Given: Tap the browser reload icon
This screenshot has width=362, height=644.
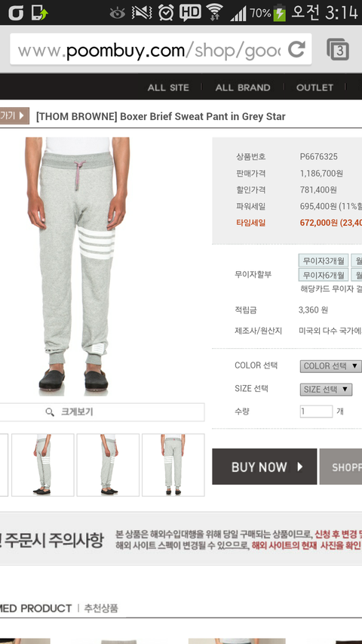Looking at the screenshot, I should tap(296, 49).
